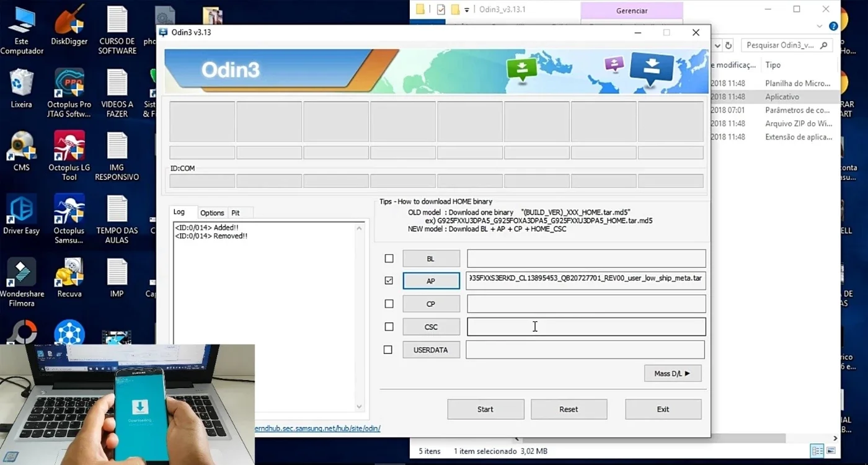Viewport: 868px width, 465px height.
Task: Switch to the Options tab
Action: [x=212, y=213]
